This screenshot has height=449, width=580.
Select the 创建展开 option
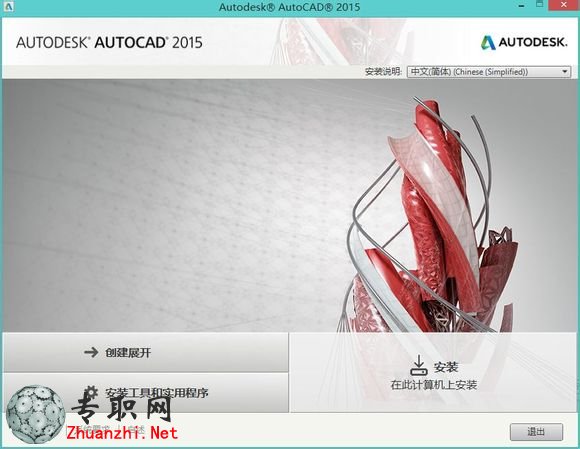(x=145, y=352)
